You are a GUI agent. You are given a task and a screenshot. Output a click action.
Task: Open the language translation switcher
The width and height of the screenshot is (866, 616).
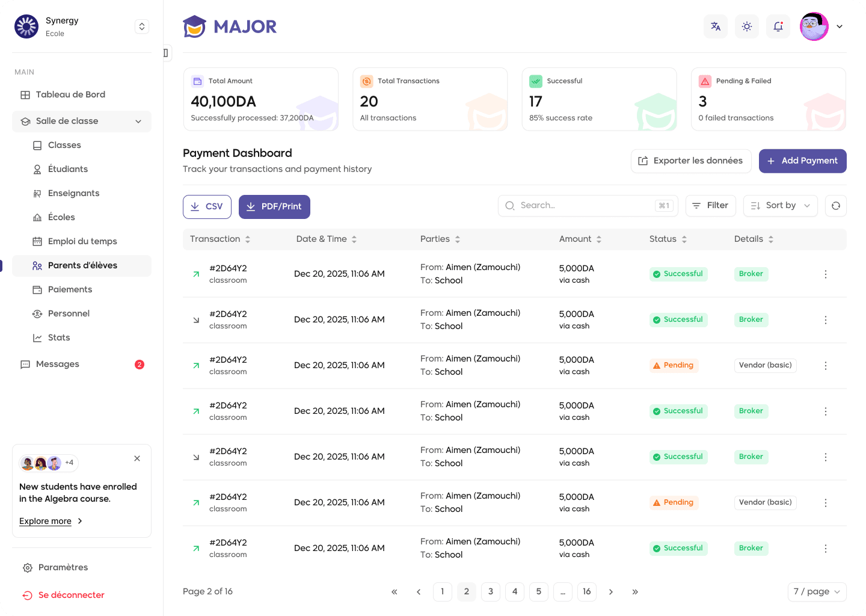click(715, 26)
